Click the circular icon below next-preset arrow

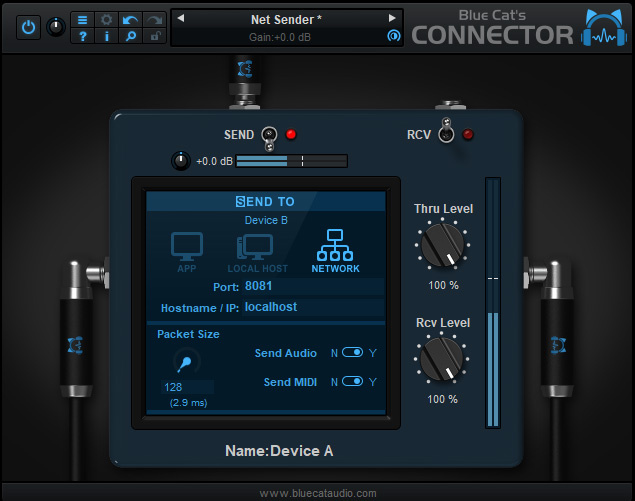[393, 36]
